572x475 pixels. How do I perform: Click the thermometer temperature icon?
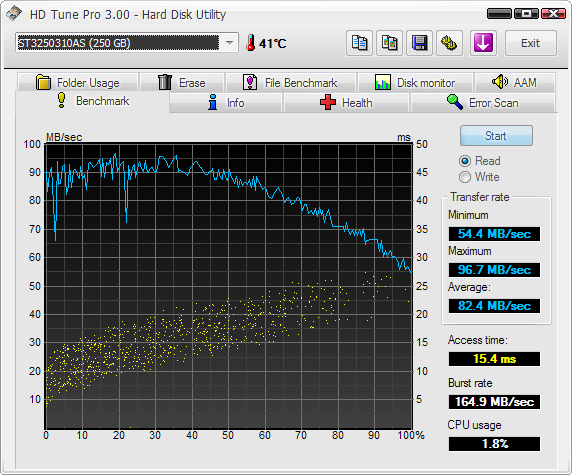coord(250,43)
